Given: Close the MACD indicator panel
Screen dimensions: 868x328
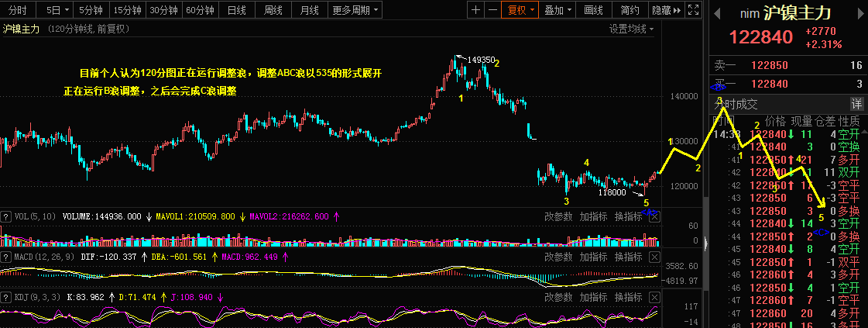Looking at the screenshot, I should 654,257.
